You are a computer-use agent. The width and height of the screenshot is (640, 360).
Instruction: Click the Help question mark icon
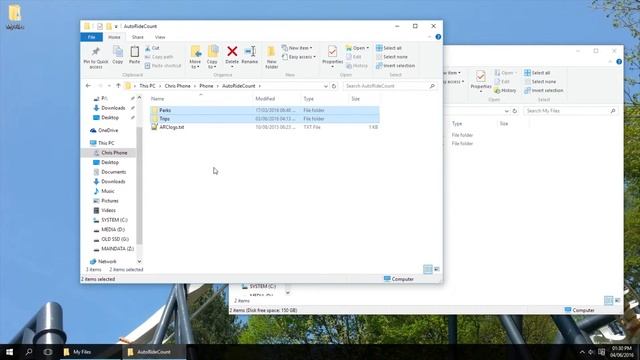[x=438, y=37]
